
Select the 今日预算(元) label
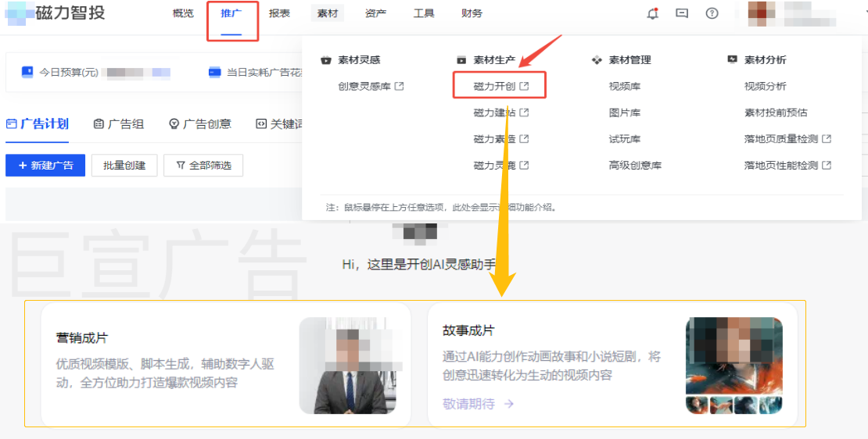[69, 72]
